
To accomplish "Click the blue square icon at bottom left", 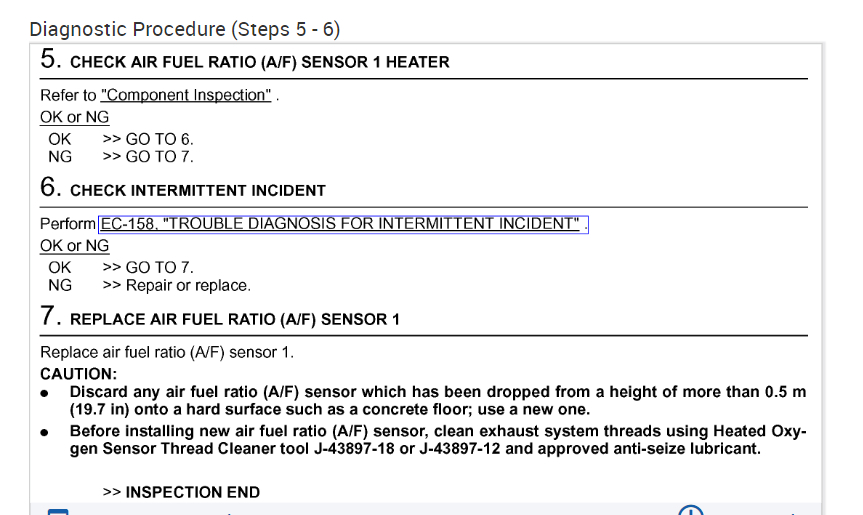I will (58, 511).
